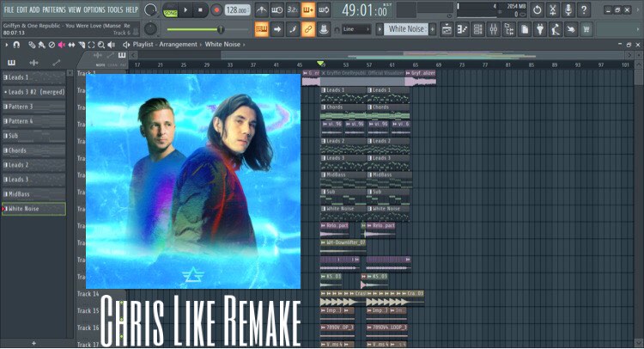Screen dimensions: 644x349
Task: Open the Piano roll view icon
Action: point(463,29)
